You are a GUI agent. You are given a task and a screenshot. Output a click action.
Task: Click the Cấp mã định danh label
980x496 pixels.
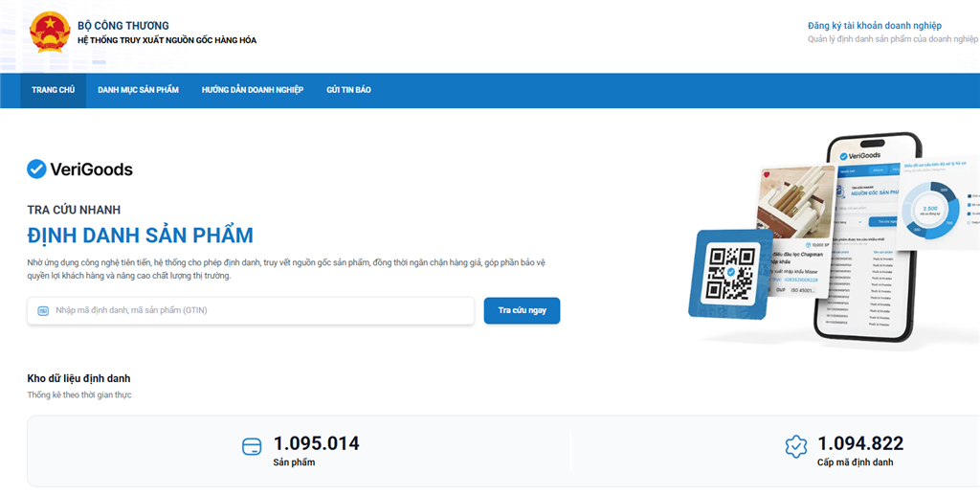coord(855,462)
